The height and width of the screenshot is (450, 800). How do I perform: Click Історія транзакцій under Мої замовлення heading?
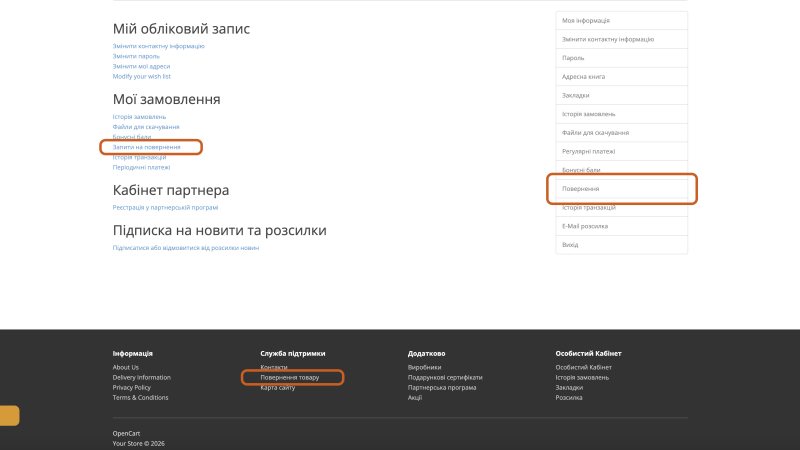click(139, 157)
